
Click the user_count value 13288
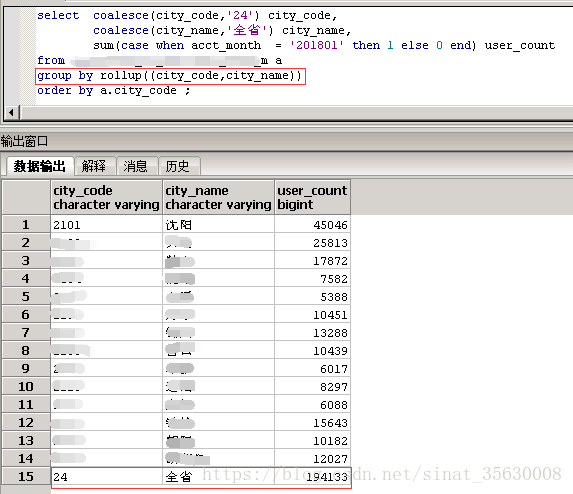pyautogui.click(x=312, y=332)
